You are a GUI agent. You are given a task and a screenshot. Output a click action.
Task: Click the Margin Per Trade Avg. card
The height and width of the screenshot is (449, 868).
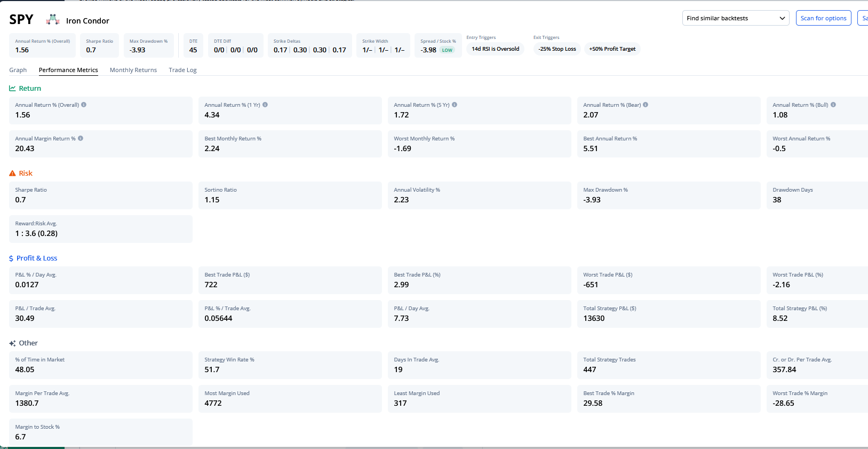(x=101, y=398)
